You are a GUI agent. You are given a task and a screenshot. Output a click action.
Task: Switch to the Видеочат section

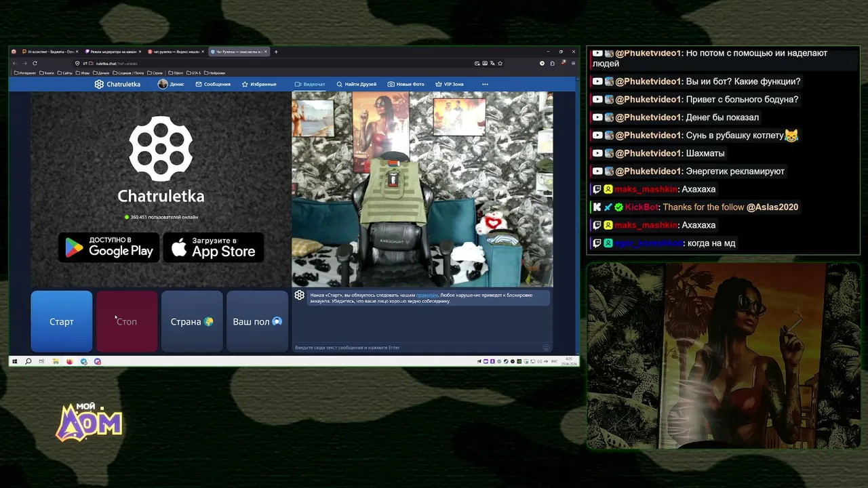[x=310, y=84]
